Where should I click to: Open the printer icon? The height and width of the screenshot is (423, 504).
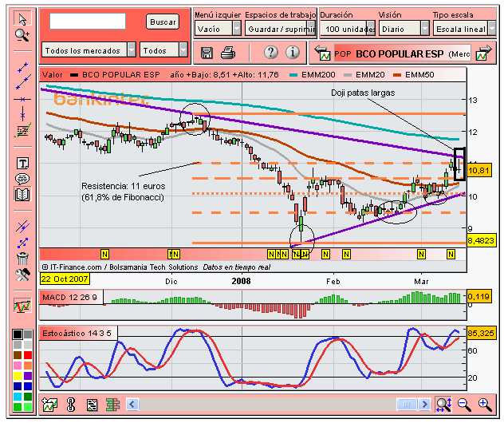pyautogui.click(x=228, y=53)
